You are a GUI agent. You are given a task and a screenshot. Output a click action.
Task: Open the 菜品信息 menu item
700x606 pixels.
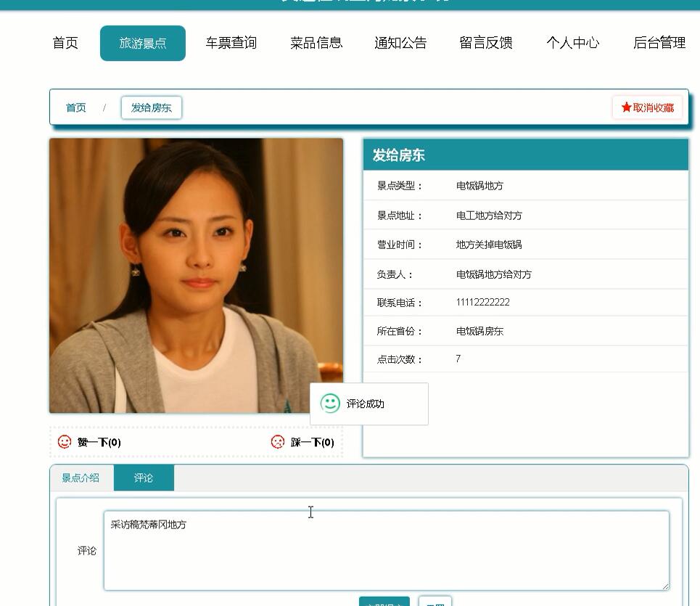pos(316,43)
